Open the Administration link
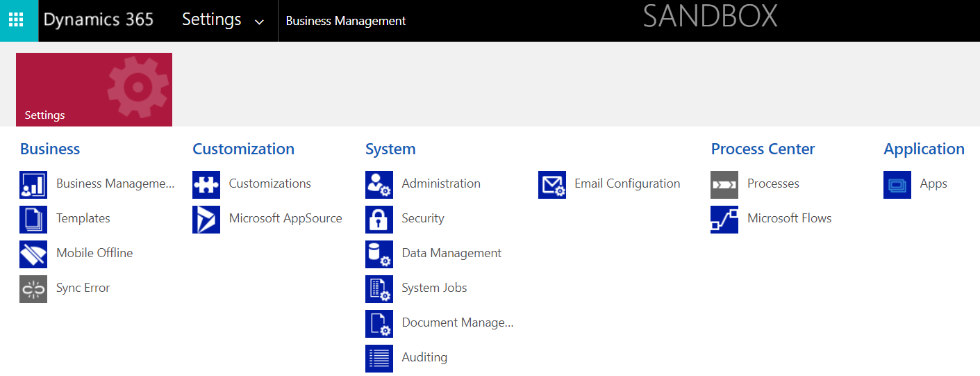Image resolution: width=980 pixels, height=376 pixels. tap(441, 183)
